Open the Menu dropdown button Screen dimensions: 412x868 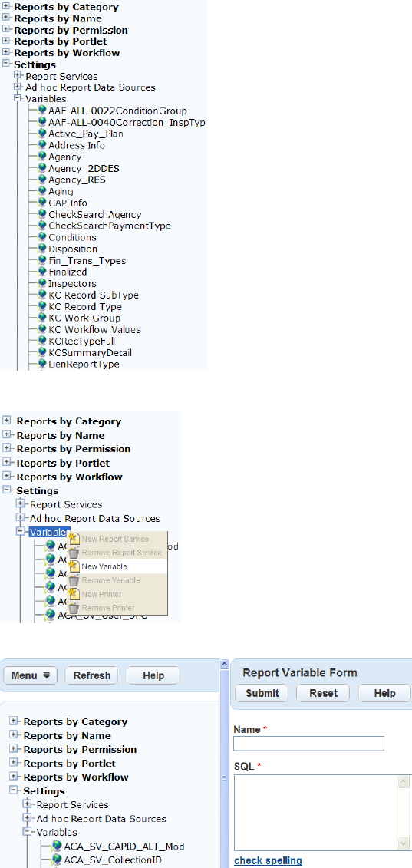31,675
